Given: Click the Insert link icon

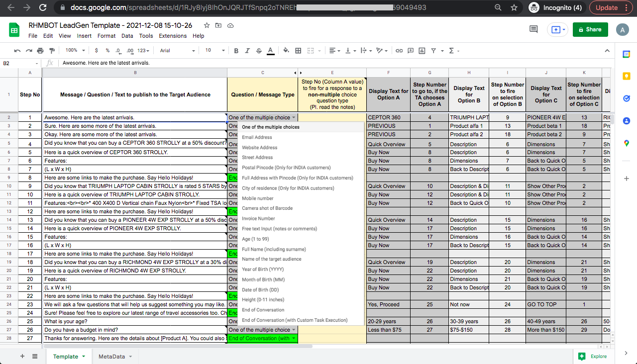Looking at the screenshot, I should [399, 50].
